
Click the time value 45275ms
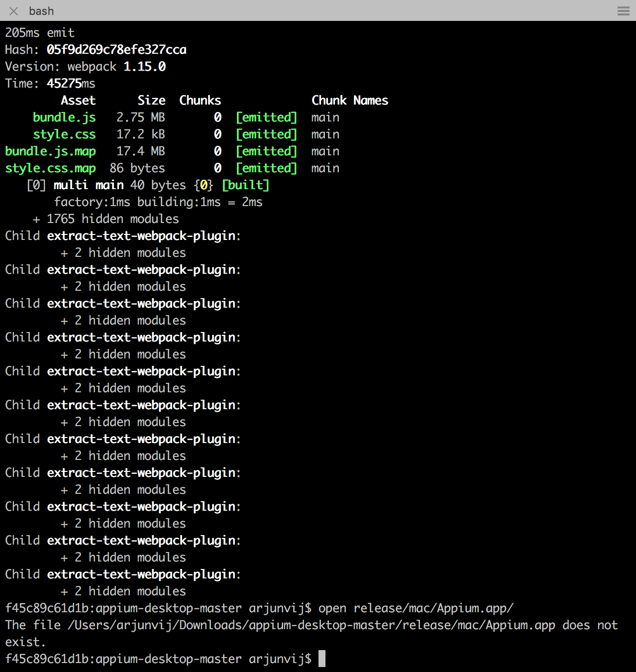point(71,84)
